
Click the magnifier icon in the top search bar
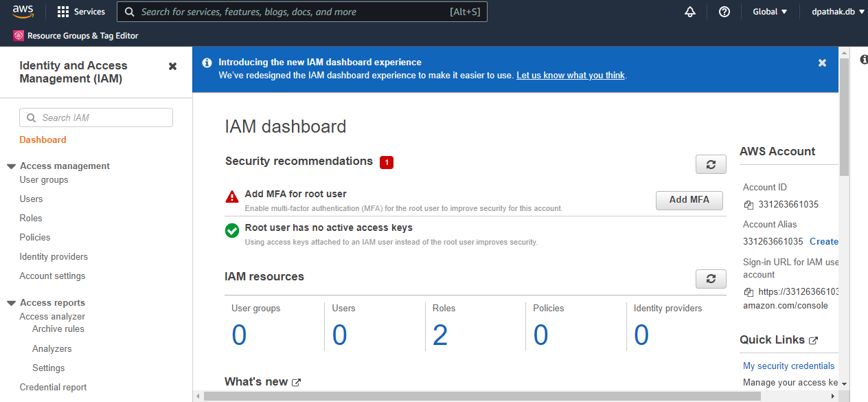click(x=129, y=12)
